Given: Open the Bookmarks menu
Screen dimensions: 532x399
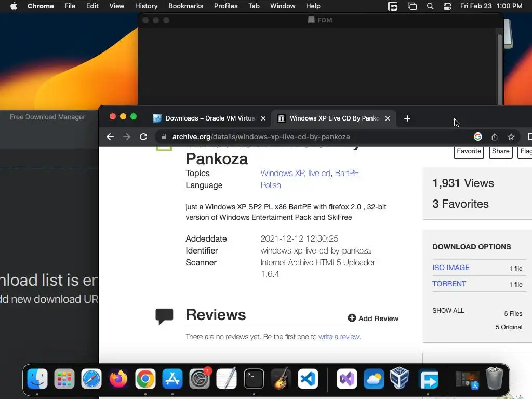Looking at the screenshot, I should 185,6.
